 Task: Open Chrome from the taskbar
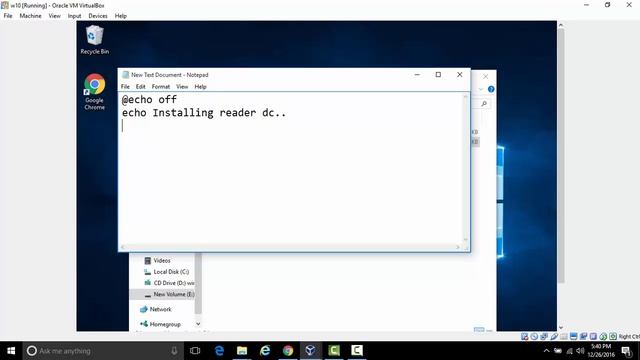coord(288,351)
